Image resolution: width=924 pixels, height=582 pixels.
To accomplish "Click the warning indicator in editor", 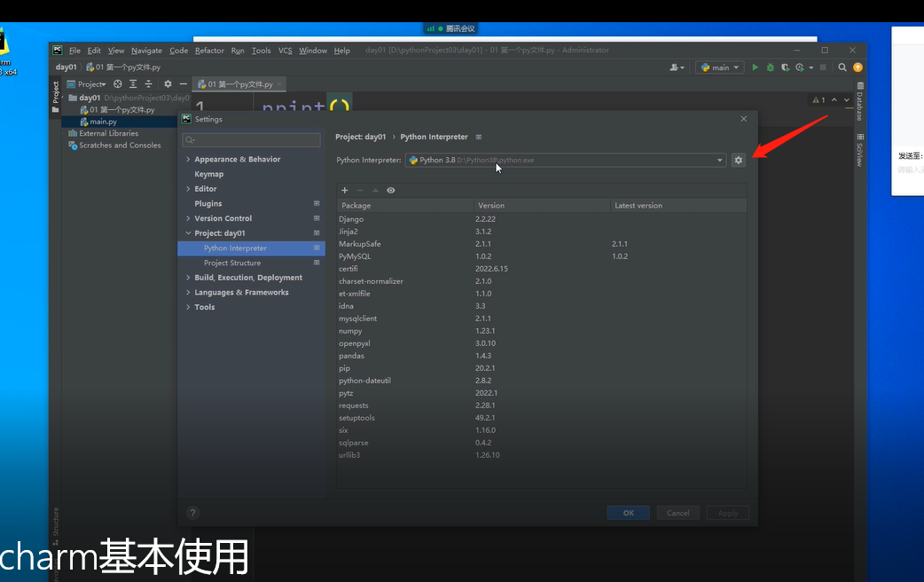I will 818,99.
